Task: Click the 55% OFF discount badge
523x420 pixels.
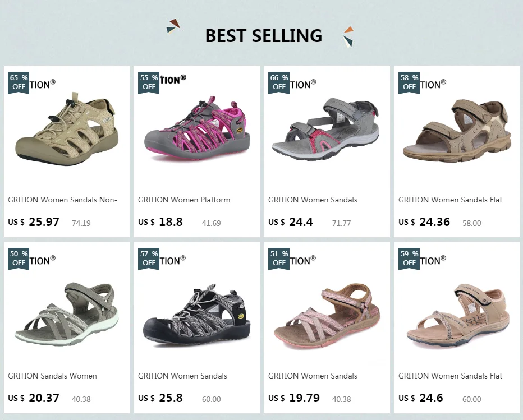Action: point(149,82)
